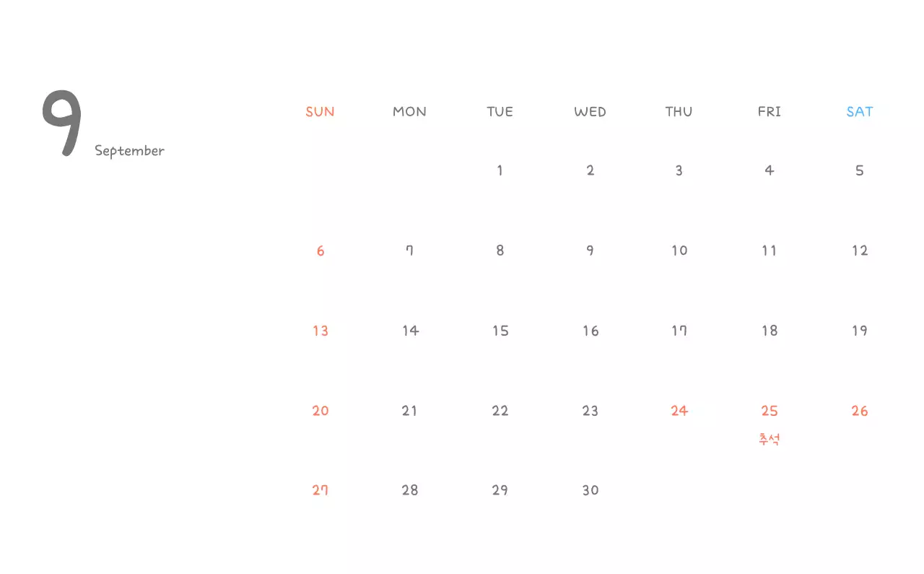Select date 30 on Wednesday
The width and height of the screenshot is (924, 574).
[590, 490]
